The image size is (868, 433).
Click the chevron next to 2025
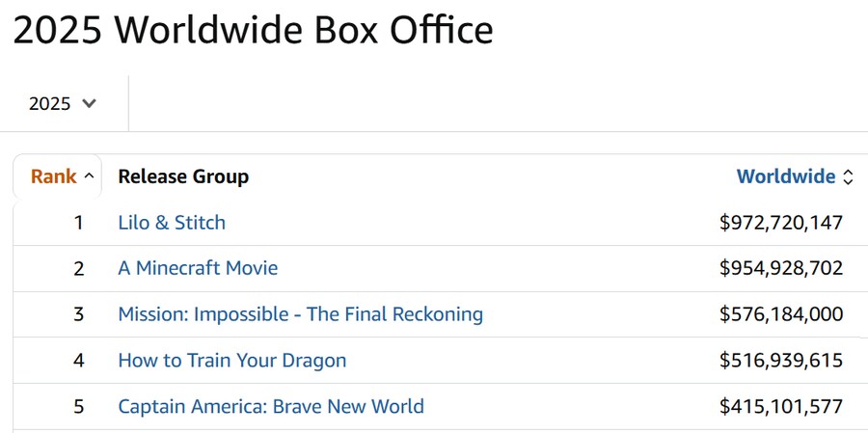tap(89, 103)
